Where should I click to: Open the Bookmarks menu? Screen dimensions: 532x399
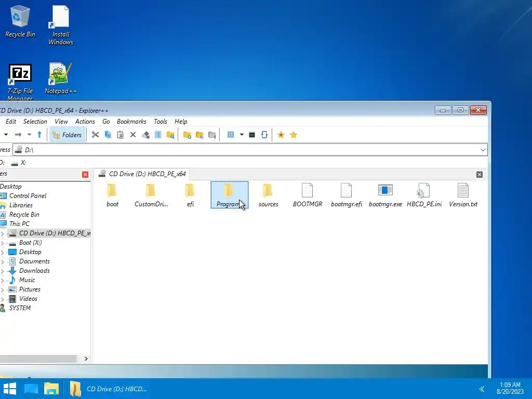click(x=131, y=122)
